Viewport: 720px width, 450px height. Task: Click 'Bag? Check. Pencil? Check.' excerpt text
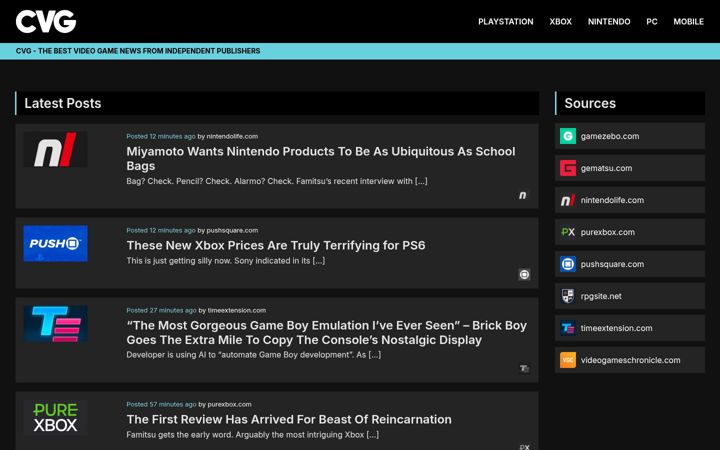click(x=277, y=181)
